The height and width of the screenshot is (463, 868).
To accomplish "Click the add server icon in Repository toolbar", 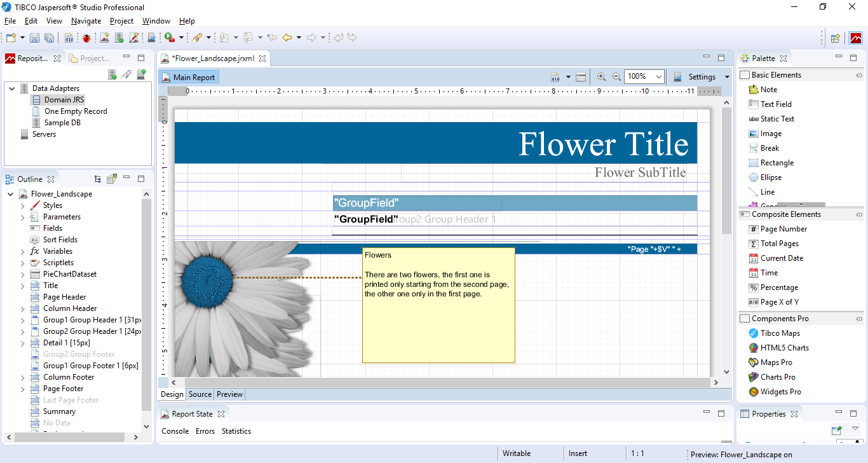I will (141, 74).
